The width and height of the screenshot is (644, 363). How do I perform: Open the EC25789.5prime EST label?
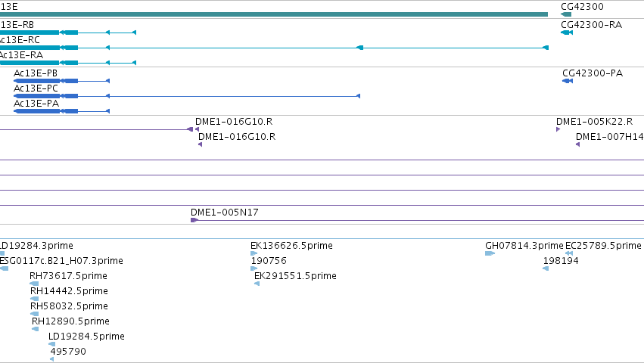click(x=603, y=246)
